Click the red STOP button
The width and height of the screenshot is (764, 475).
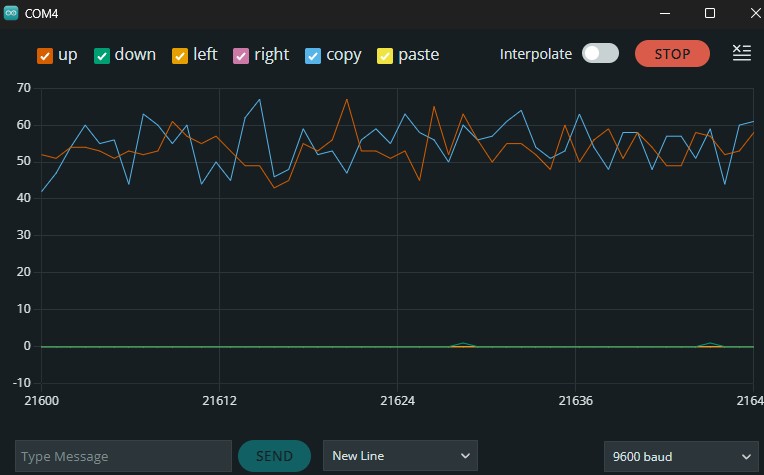(672, 54)
